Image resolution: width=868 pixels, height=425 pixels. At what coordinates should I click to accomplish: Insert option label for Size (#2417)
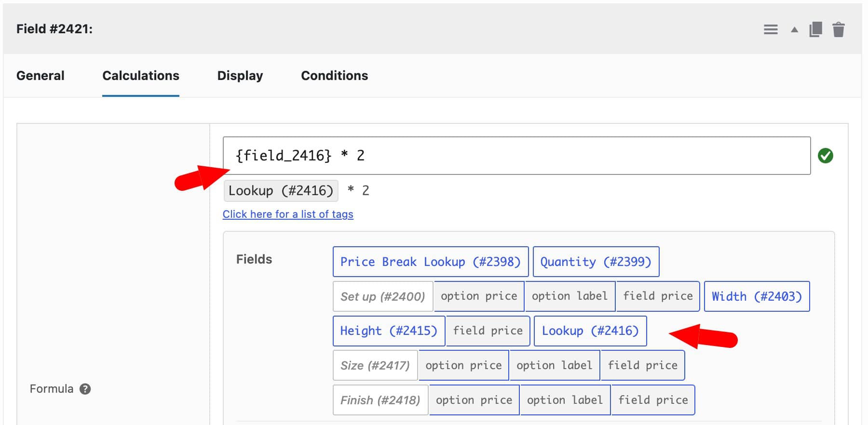[x=555, y=366]
